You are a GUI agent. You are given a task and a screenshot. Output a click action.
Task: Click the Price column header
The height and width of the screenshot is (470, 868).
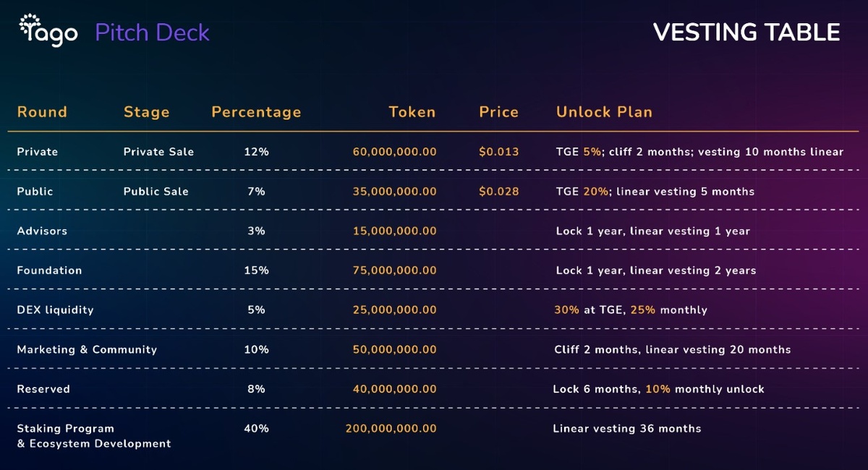pos(498,112)
